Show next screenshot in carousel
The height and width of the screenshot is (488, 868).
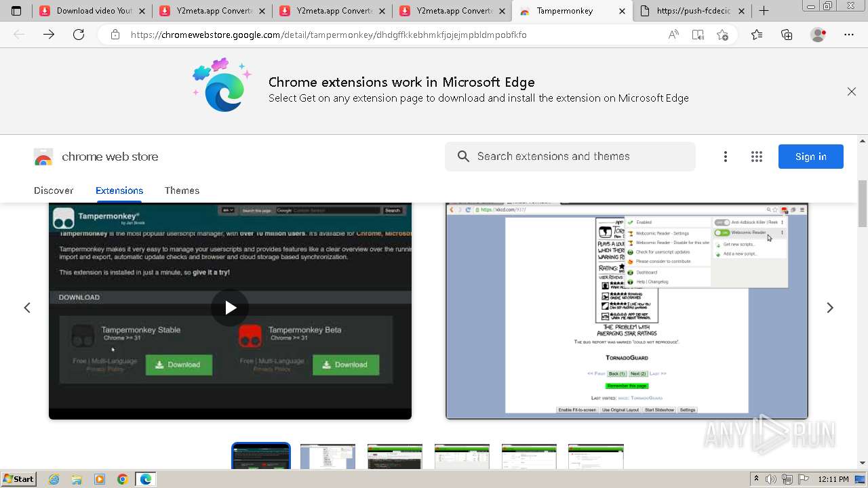(830, 308)
